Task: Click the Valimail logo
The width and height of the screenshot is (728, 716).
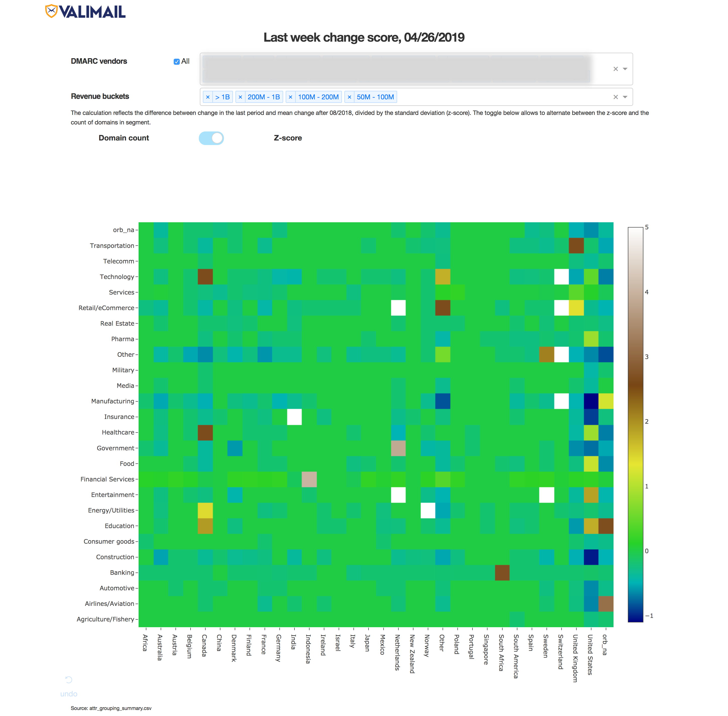Action: coord(85,12)
